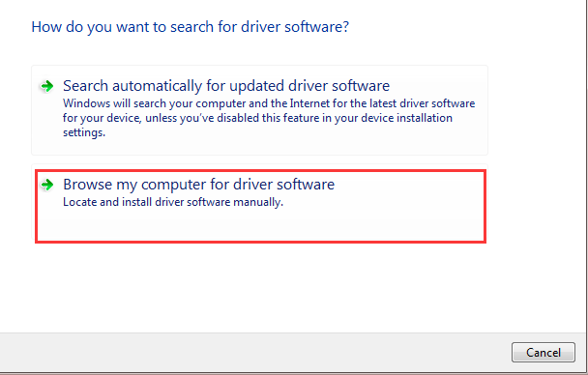This screenshot has height=375, width=588.
Task: Click the word 'Search' in first option title
Action: tap(85, 86)
